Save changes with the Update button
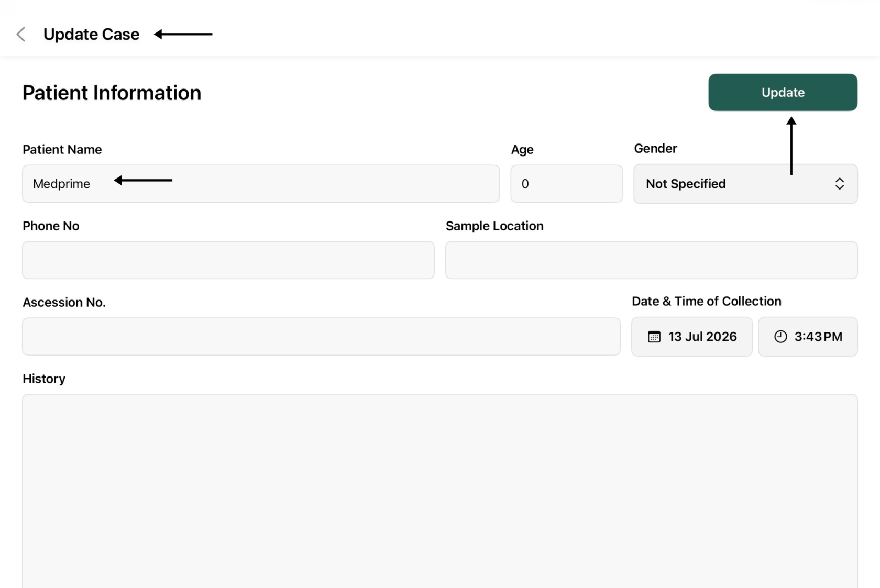The height and width of the screenshot is (588, 880). pos(783,92)
